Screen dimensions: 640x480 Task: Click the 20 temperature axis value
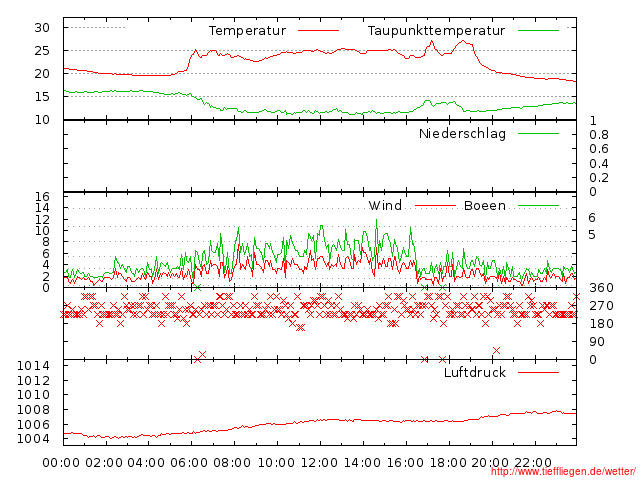pos(42,74)
